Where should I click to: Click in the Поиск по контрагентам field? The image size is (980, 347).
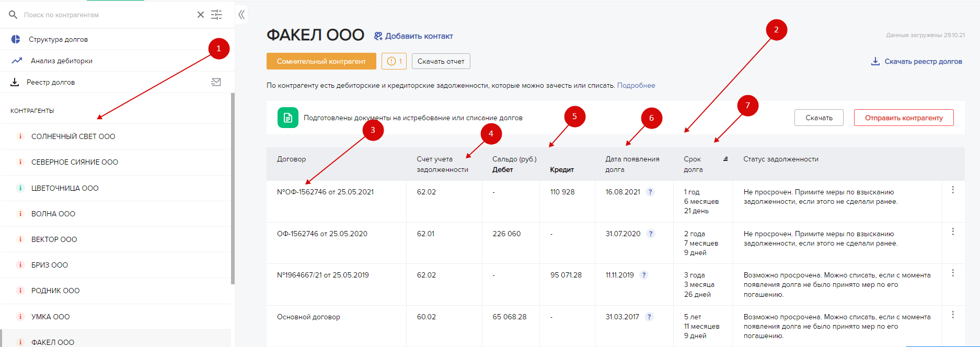(105, 15)
